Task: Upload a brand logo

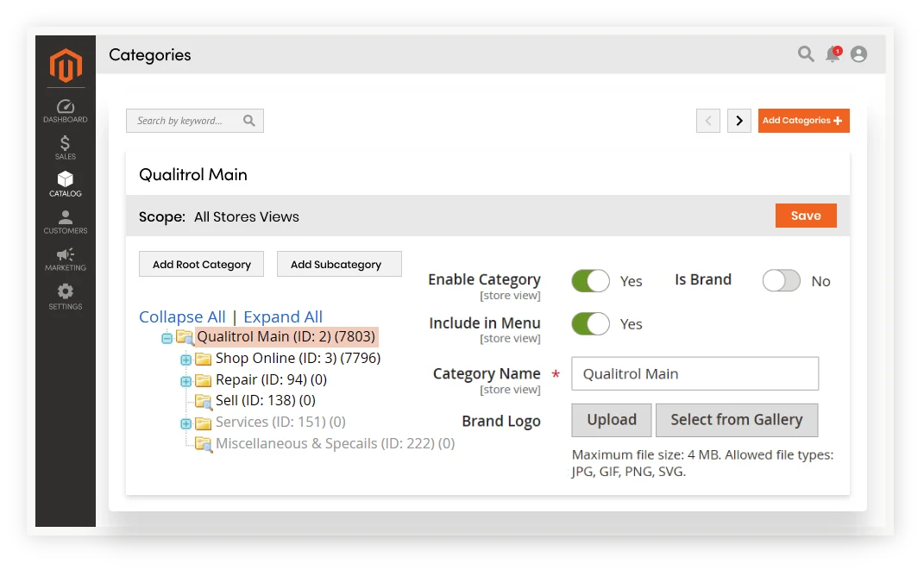Action: (x=612, y=420)
